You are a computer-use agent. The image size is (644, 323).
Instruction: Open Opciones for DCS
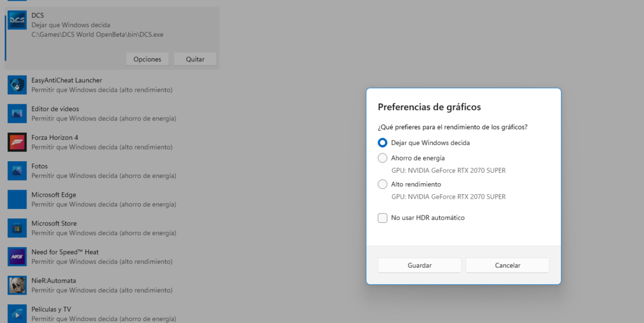(147, 59)
